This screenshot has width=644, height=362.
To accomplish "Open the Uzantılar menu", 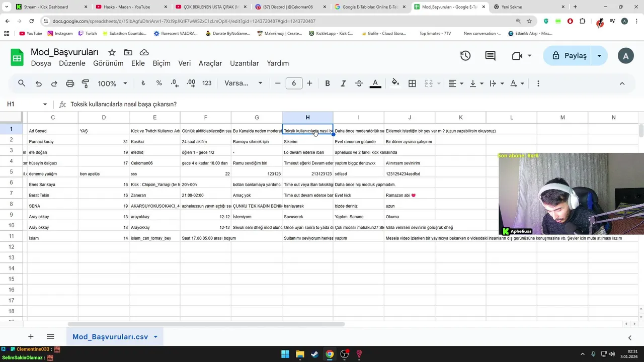I will tap(245, 63).
